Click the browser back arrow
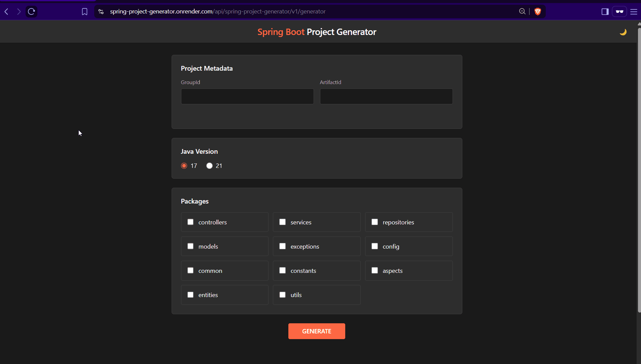The height and width of the screenshot is (364, 641). 6,12
